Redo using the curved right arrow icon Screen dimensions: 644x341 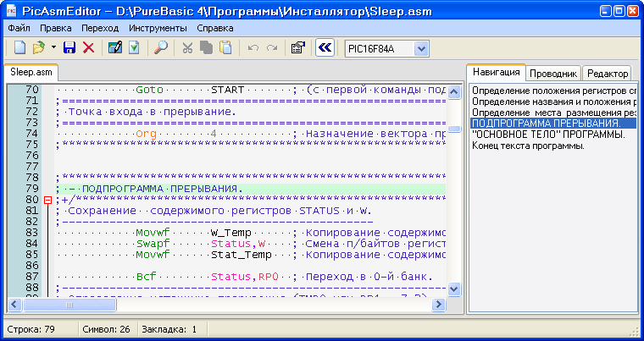coord(272,48)
